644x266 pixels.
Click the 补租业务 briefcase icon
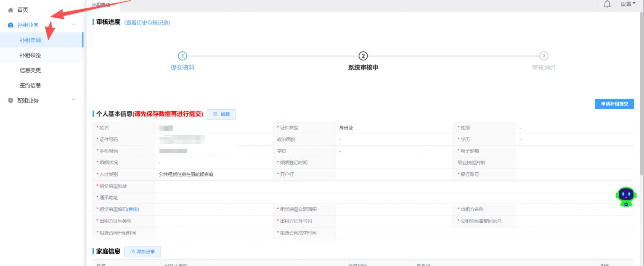(11, 25)
